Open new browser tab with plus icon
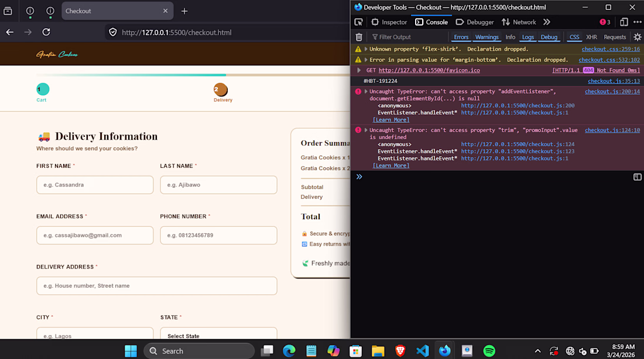Screen dimensions: 644x359 click(x=184, y=11)
